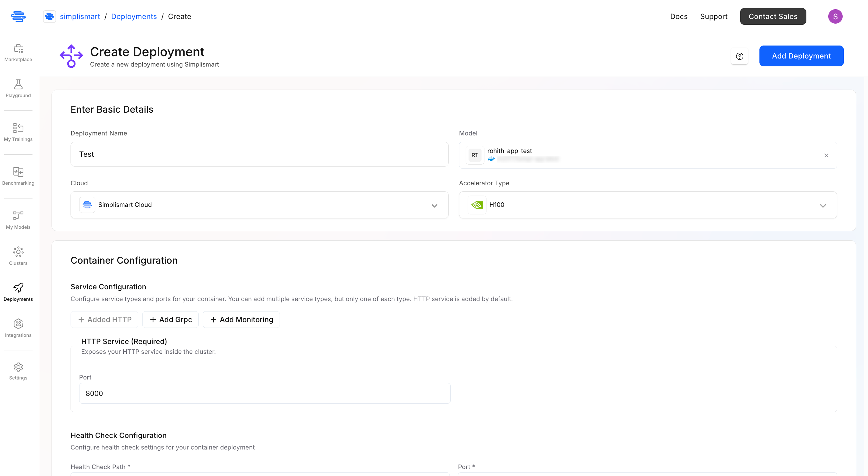Open the user avatar menu
This screenshot has height=476, width=868.
(x=835, y=16)
